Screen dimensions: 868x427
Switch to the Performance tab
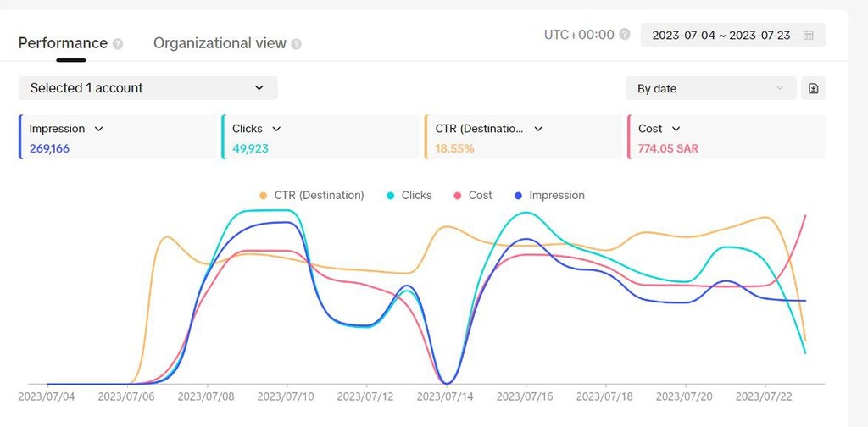[63, 43]
